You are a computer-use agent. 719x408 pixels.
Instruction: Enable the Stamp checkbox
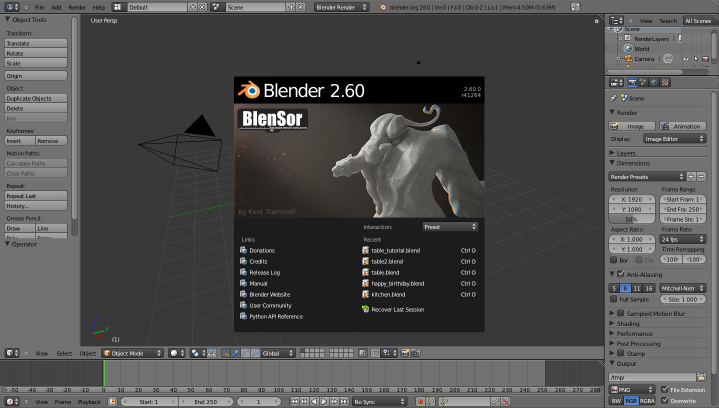(621, 353)
